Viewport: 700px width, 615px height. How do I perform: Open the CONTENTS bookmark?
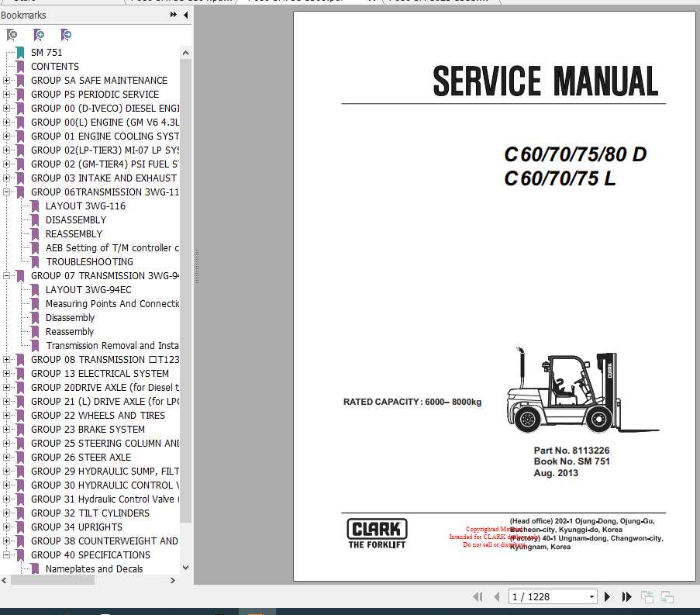[55, 67]
